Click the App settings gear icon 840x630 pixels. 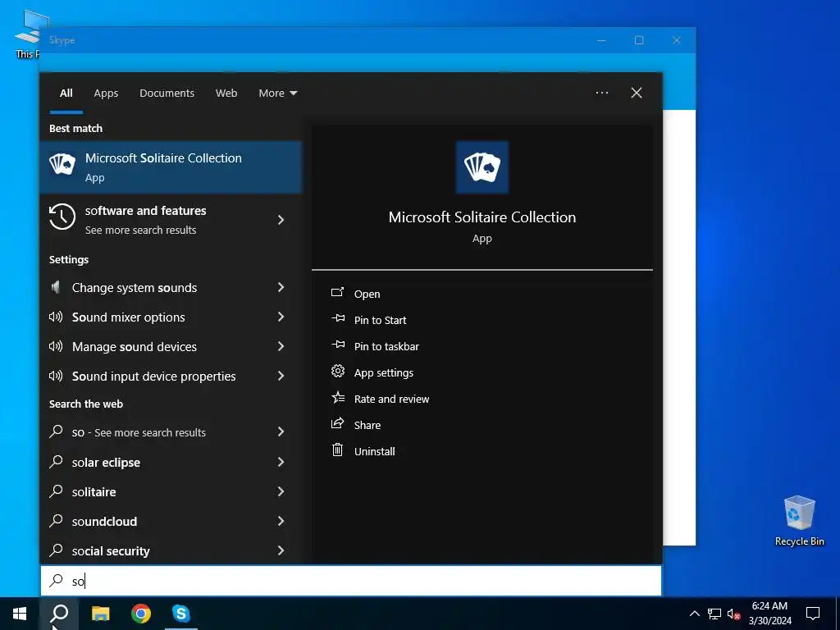pos(337,371)
